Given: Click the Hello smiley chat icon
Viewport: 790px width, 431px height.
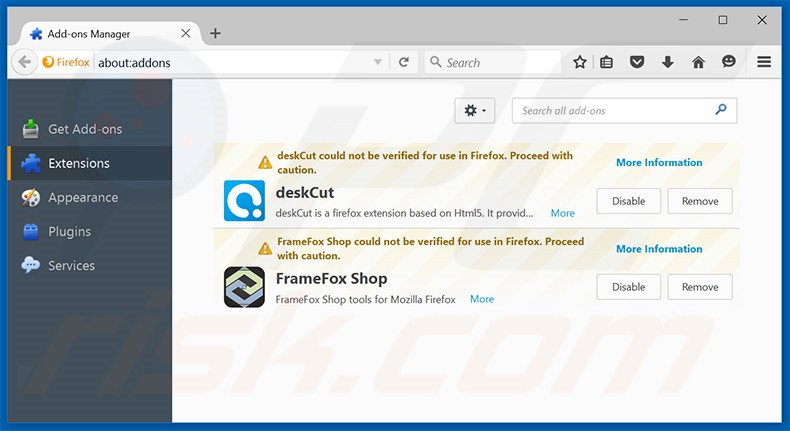Looking at the screenshot, I should pos(729,62).
